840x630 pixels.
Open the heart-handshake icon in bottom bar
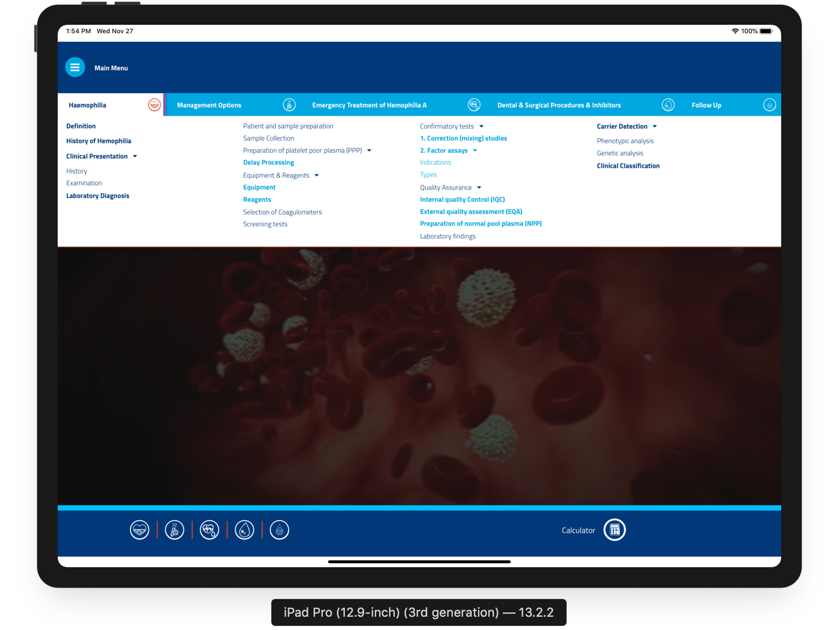pos(140,530)
